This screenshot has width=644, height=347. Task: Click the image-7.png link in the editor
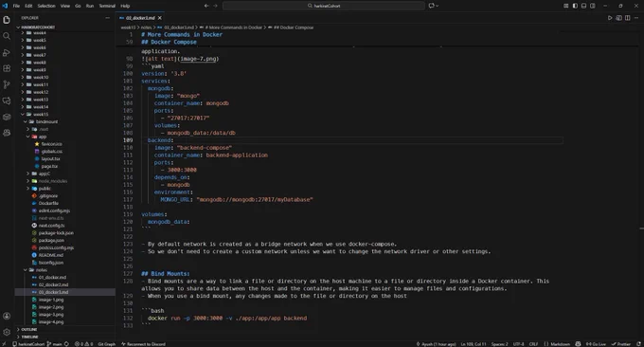point(198,59)
